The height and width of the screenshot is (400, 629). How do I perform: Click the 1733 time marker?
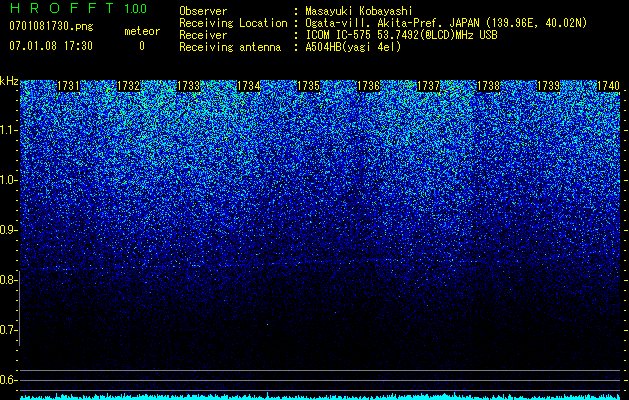tap(189, 86)
